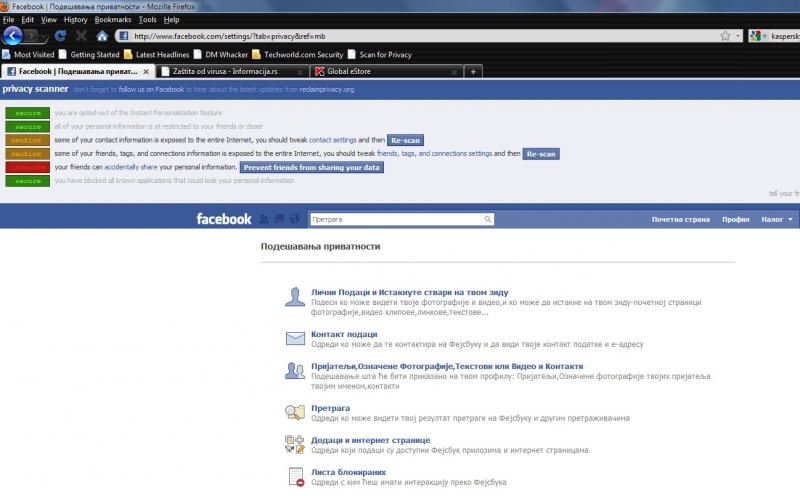Image resolution: width=800 pixels, height=496 pixels.
Task: Open the messages icon in Facebook header
Action: [279, 219]
